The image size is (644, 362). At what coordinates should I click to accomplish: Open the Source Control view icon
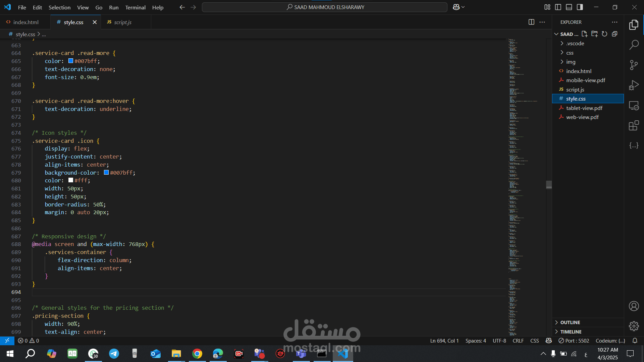click(x=634, y=65)
